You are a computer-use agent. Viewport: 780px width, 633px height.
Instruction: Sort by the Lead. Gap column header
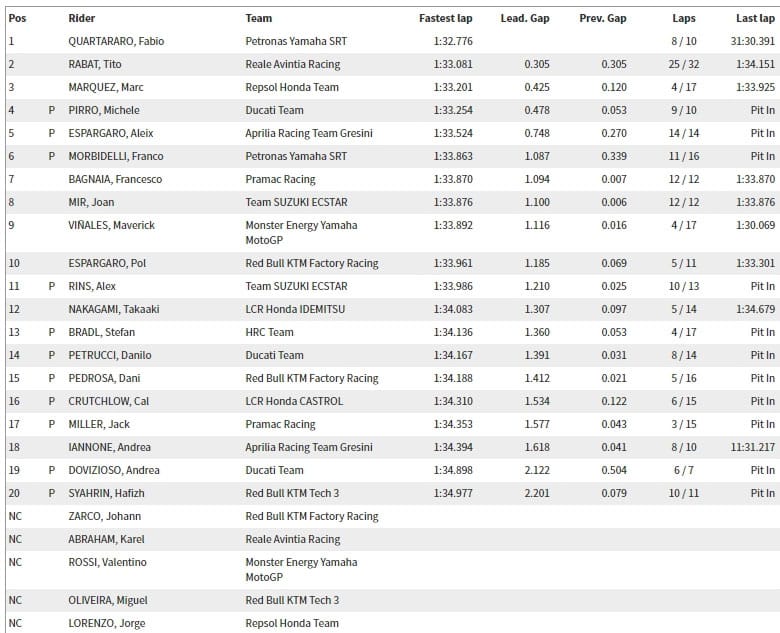(524, 18)
